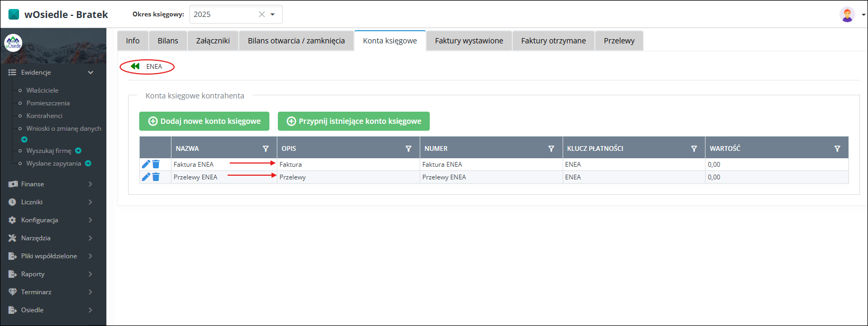
Task: Switch to the Bilans otwarcia / zamknięcia tab
Action: pos(296,41)
